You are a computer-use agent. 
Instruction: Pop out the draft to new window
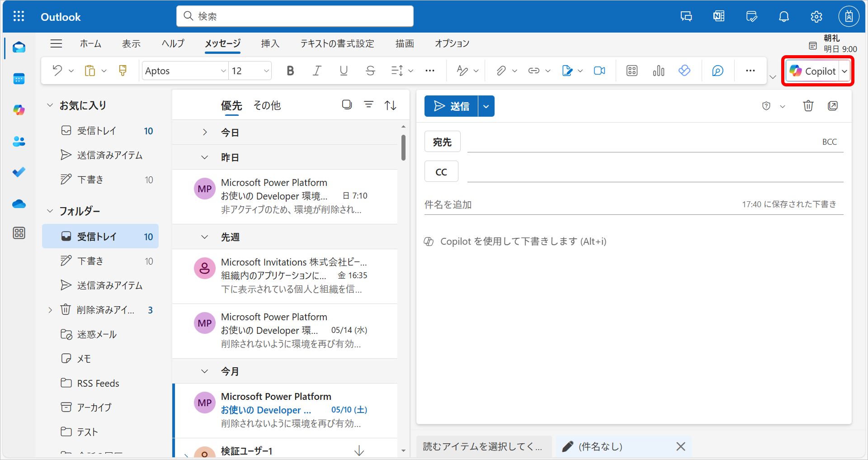[x=833, y=106]
